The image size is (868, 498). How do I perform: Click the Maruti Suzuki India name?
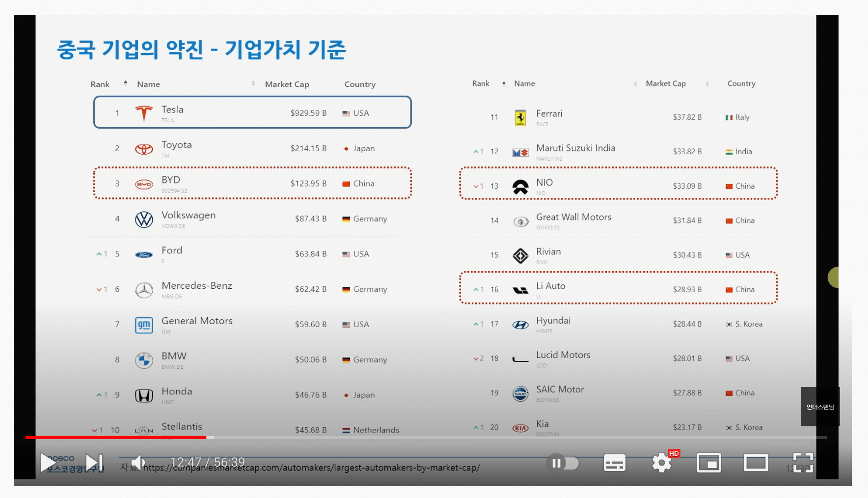pyautogui.click(x=575, y=148)
